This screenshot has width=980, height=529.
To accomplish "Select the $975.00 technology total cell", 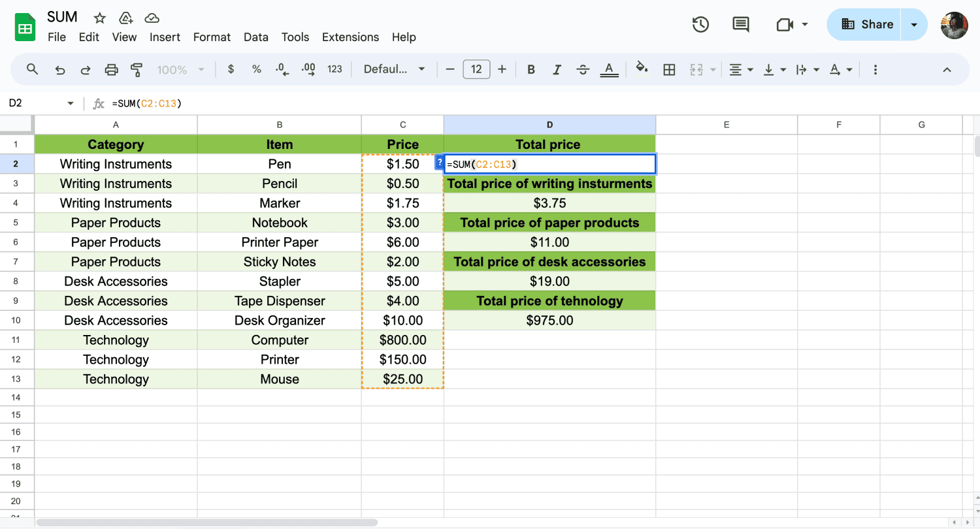I will (549, 321).
